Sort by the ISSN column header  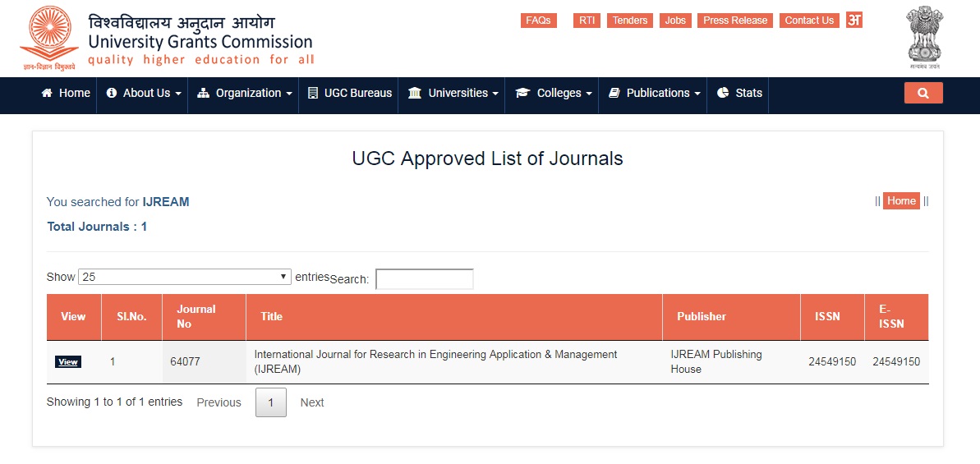point(832,317)
